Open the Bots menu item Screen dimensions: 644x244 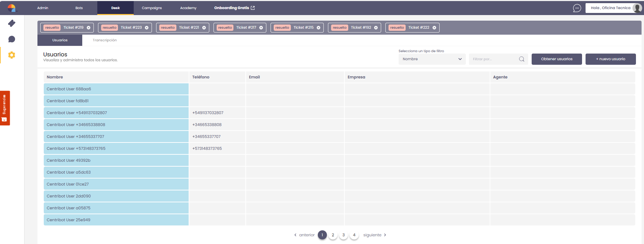coord(79,8)
